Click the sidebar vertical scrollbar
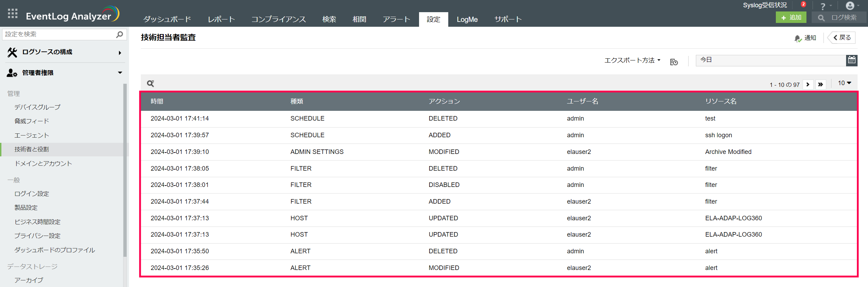Image resolution: width=868 pixels, height=287 pixels. point(125,170)
